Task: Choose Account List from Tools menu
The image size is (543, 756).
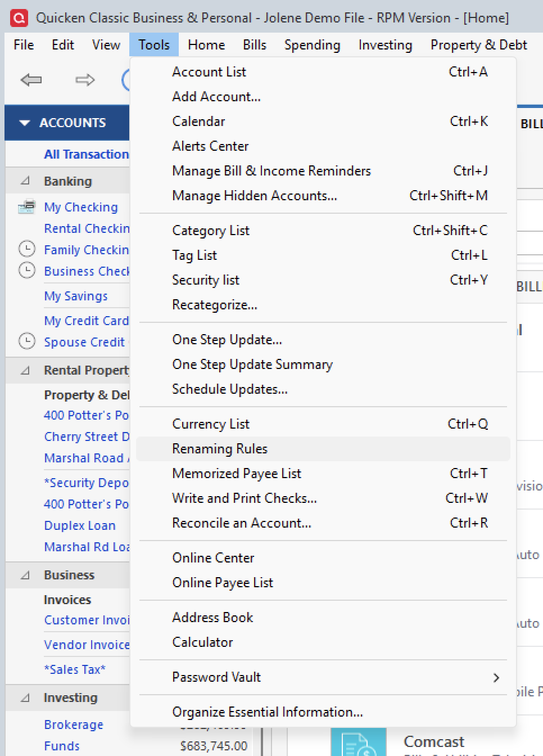Action: tap(323, 72)
